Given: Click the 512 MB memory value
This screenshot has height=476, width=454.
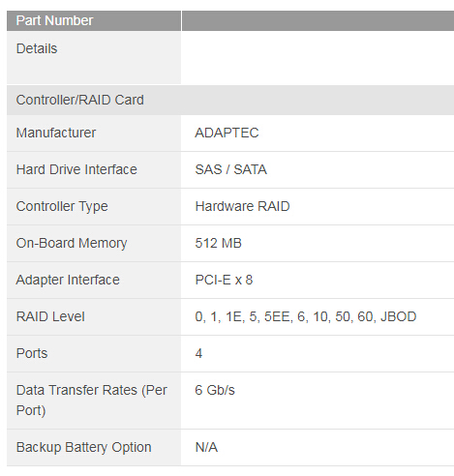Looking at the screenshot, I should pyautogui.click(x=219, y=243).
